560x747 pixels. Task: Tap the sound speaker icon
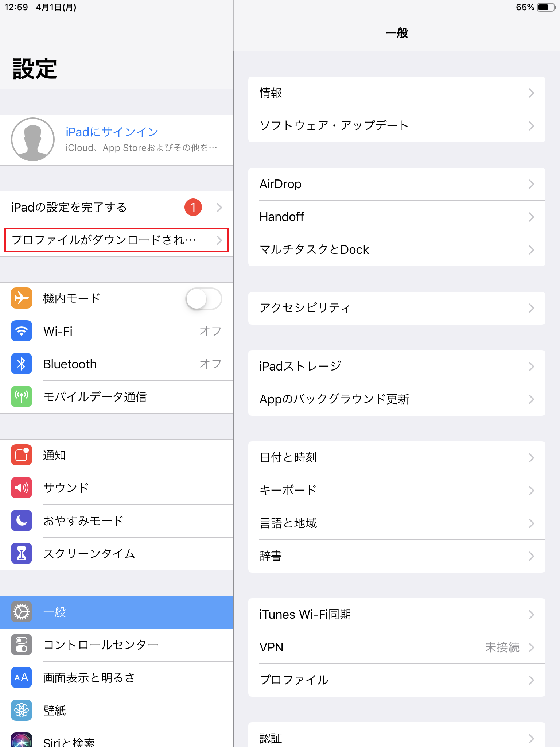(x=22, y=488)
